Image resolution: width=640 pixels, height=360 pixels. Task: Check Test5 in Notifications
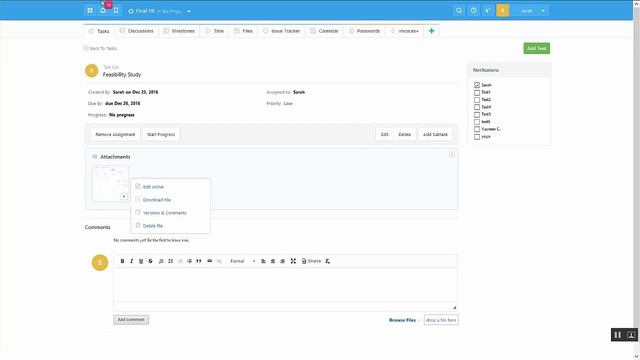click(x=477, y=115)
